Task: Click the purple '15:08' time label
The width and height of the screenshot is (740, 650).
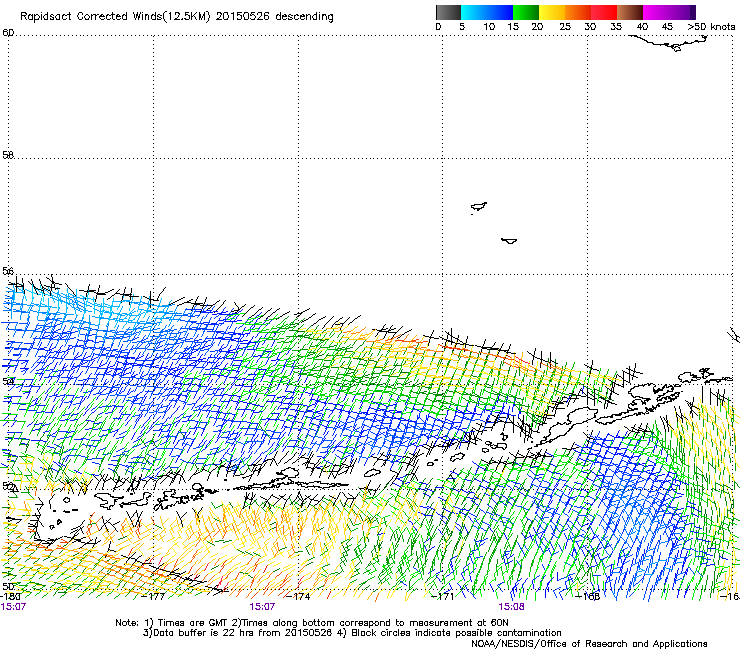Action: 511,607
